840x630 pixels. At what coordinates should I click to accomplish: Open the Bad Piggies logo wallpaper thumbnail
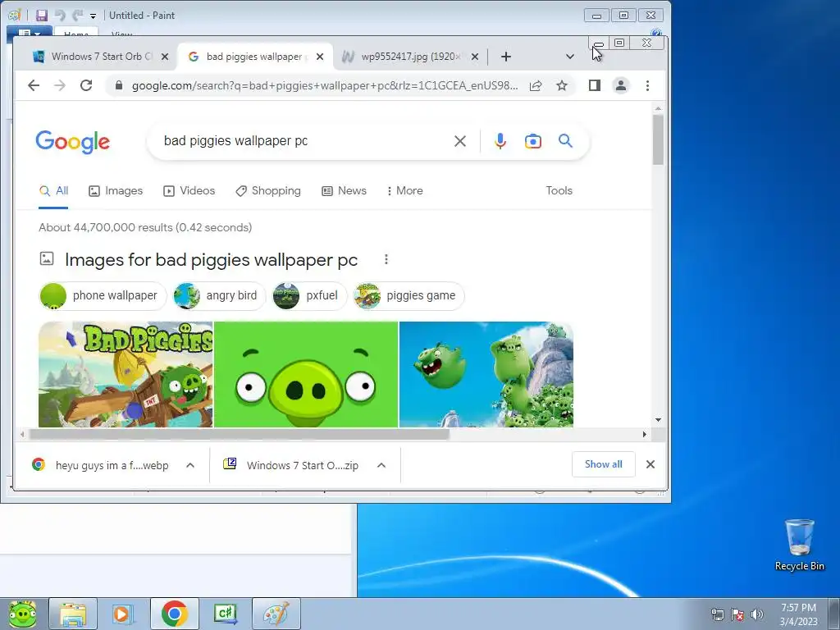click(x=126, y=374)
